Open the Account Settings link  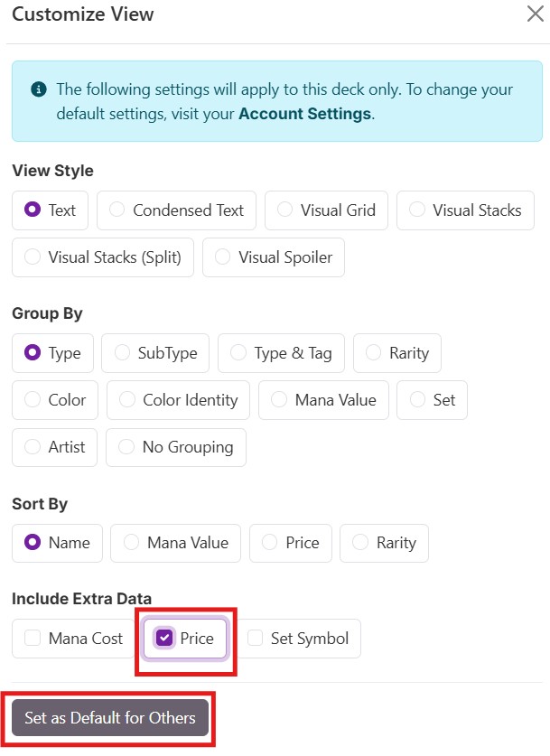(x=304, y=114)
